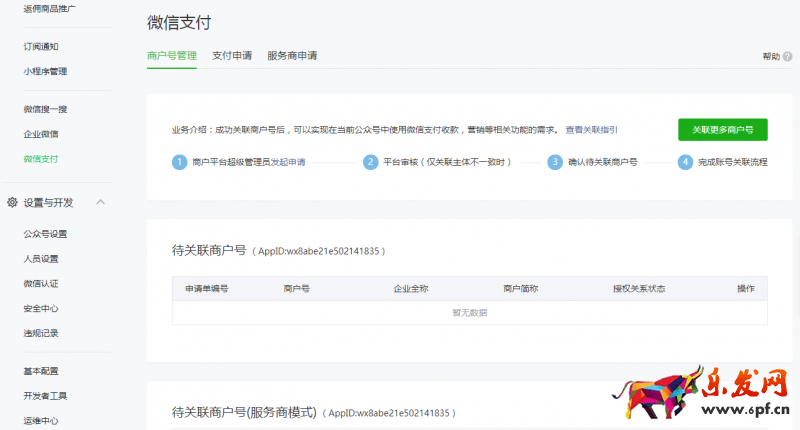
Task: Open 基本配置 in sidebar
Action: 41,371
